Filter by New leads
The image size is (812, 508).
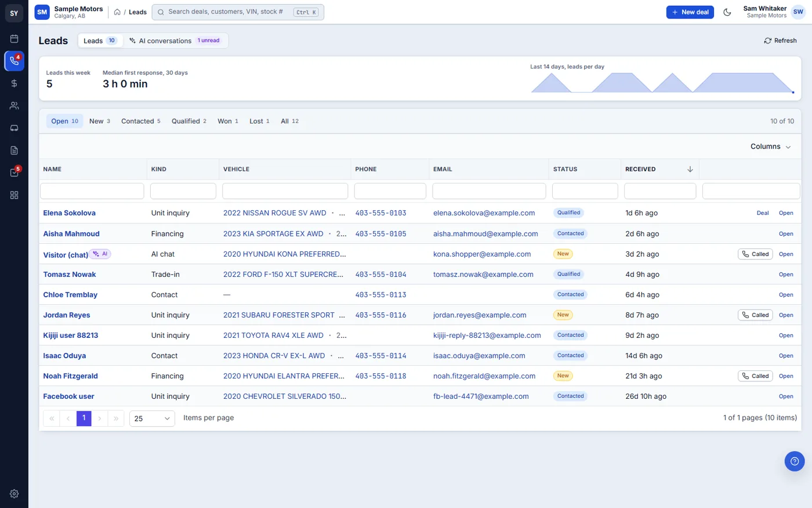tap(99, 121)
